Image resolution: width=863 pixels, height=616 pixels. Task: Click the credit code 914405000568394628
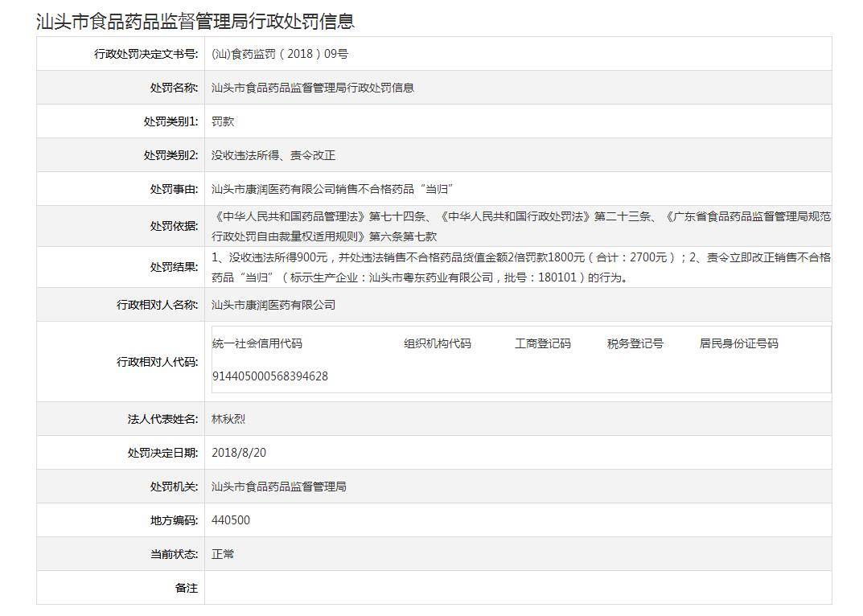click(269, 376)
